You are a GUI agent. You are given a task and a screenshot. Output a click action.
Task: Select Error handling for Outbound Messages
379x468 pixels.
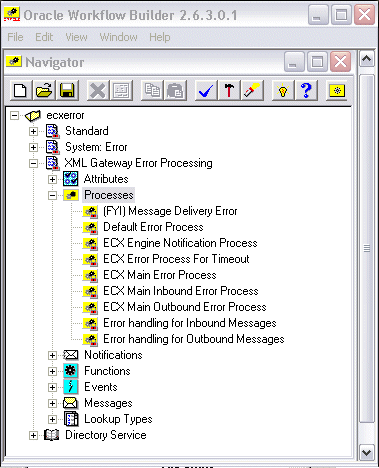(x=194, y=339)
